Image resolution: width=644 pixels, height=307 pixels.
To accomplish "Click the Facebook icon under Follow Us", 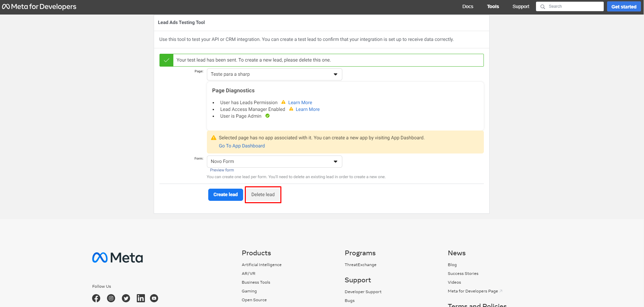I will click(96, 298).
